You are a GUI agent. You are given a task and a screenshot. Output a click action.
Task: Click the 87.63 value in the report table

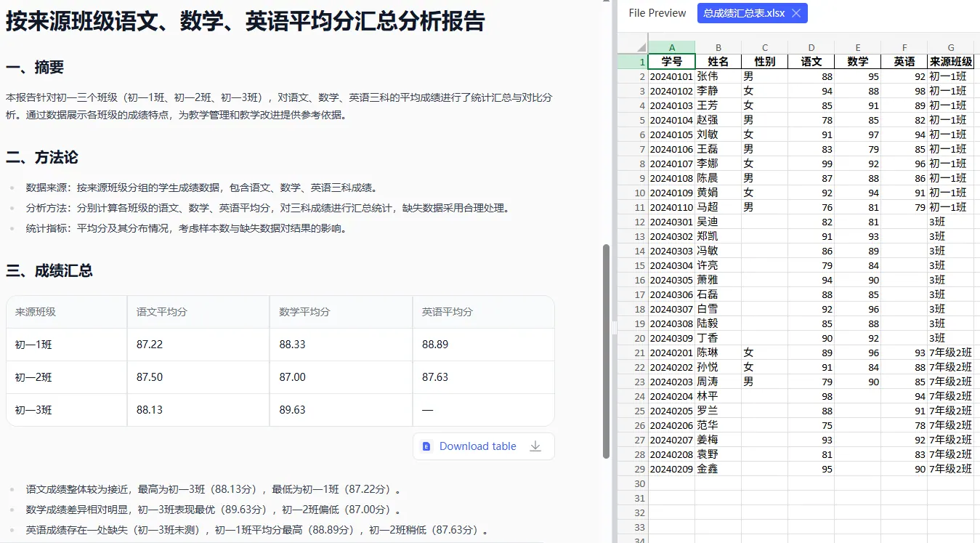435,377
